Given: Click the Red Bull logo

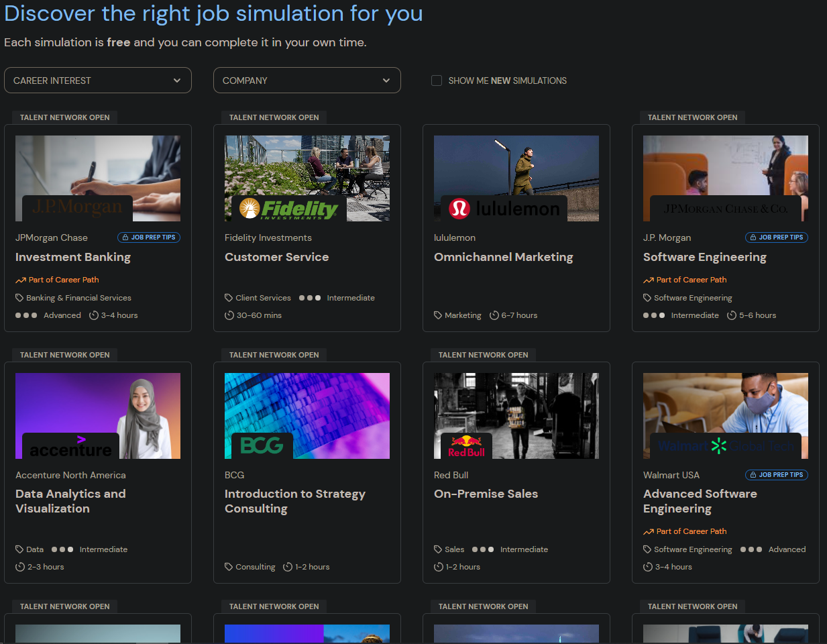Looking at the screenshot, I should click(466, 445).
